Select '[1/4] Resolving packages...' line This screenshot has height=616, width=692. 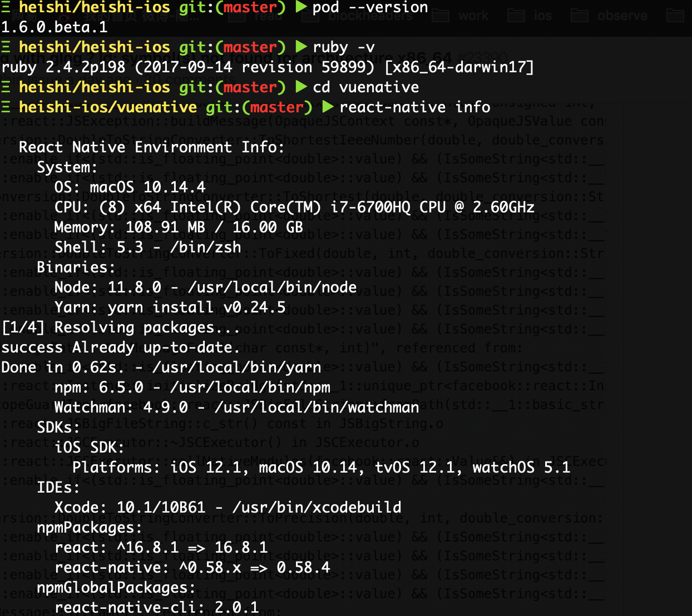121,327
